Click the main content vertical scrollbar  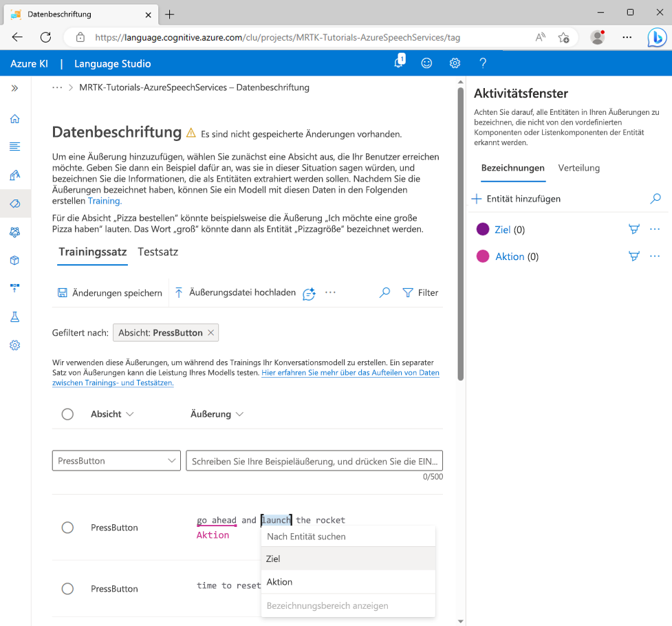(x=461, y=234)
